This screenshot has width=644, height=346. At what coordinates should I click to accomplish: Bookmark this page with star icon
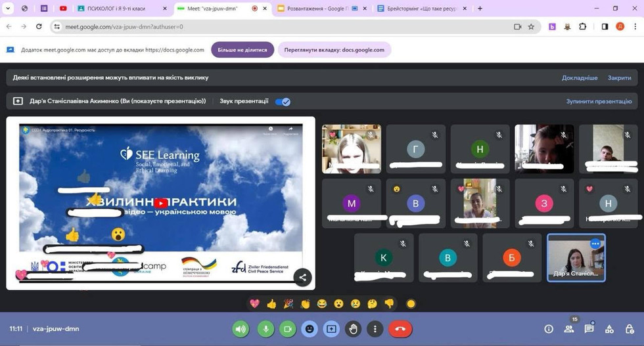pyautogui.click(x=531, y=27)
